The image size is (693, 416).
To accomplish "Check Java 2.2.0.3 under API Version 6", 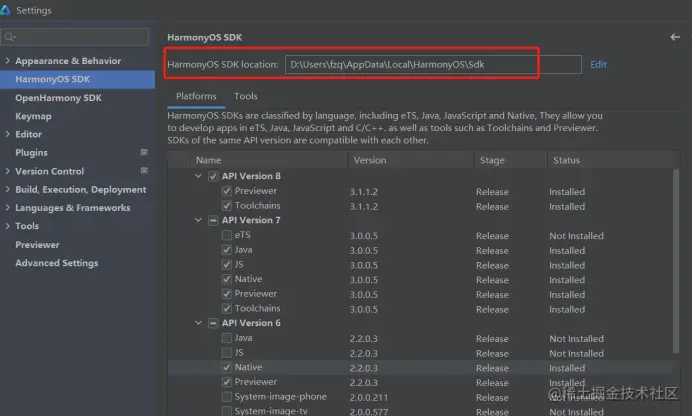I will click(227, 338).
